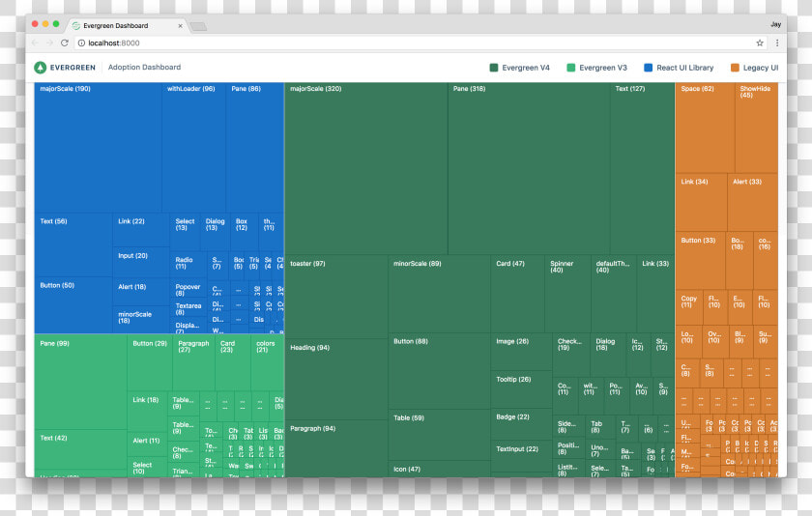Image resolution: width=812 pixels, height=516 pixels.
Task: Select the blue majorScale (190) tile
Action: point(98,147)
